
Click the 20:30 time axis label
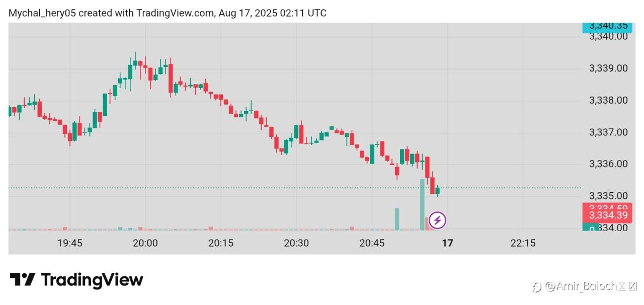click(296, 244)
